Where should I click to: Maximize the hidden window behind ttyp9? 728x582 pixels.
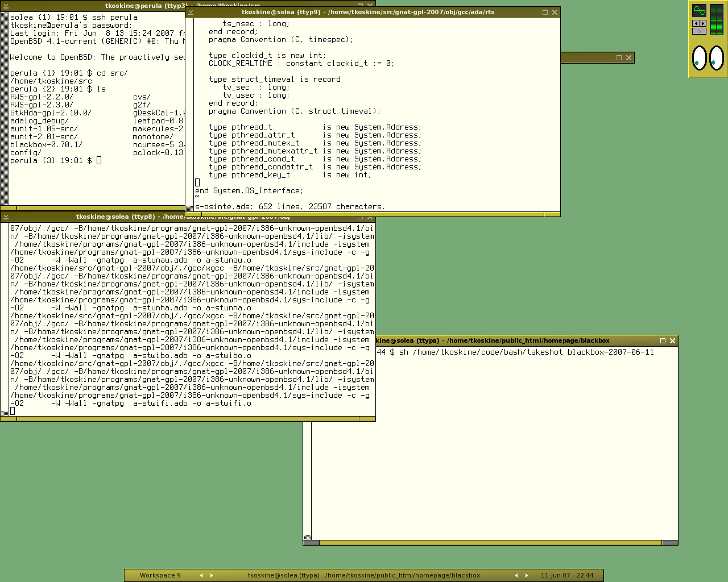[619, 57]
